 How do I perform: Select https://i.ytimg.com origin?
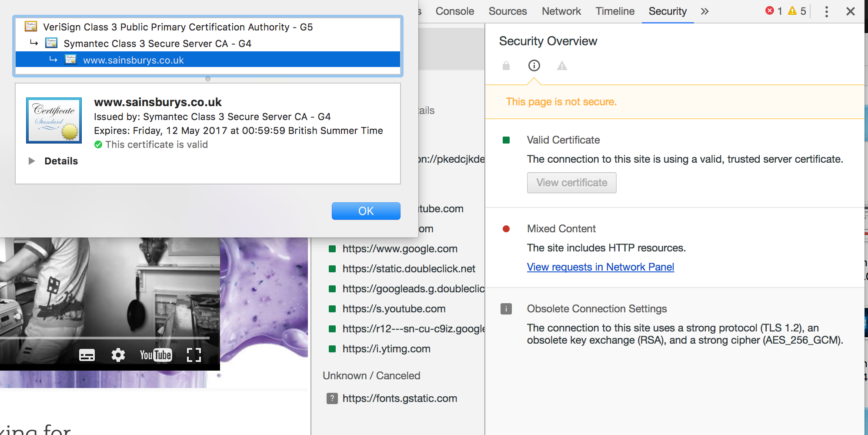tap(386, 349)
